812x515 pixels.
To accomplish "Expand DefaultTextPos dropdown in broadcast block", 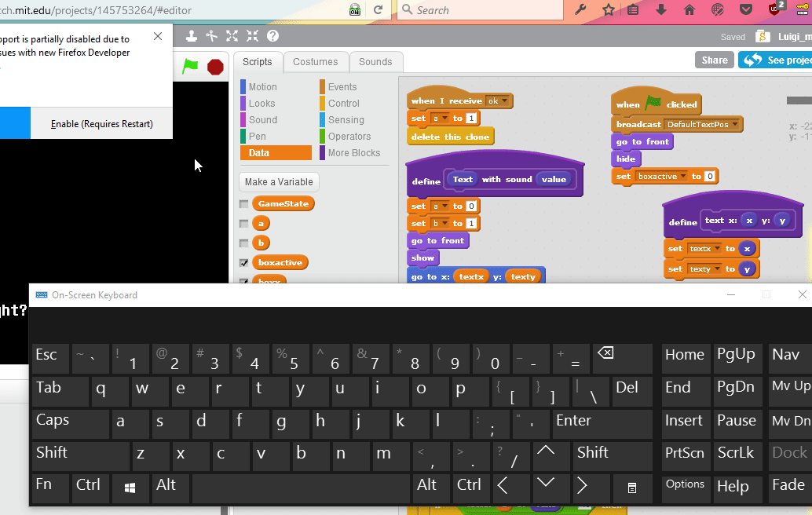I will 735,124.
